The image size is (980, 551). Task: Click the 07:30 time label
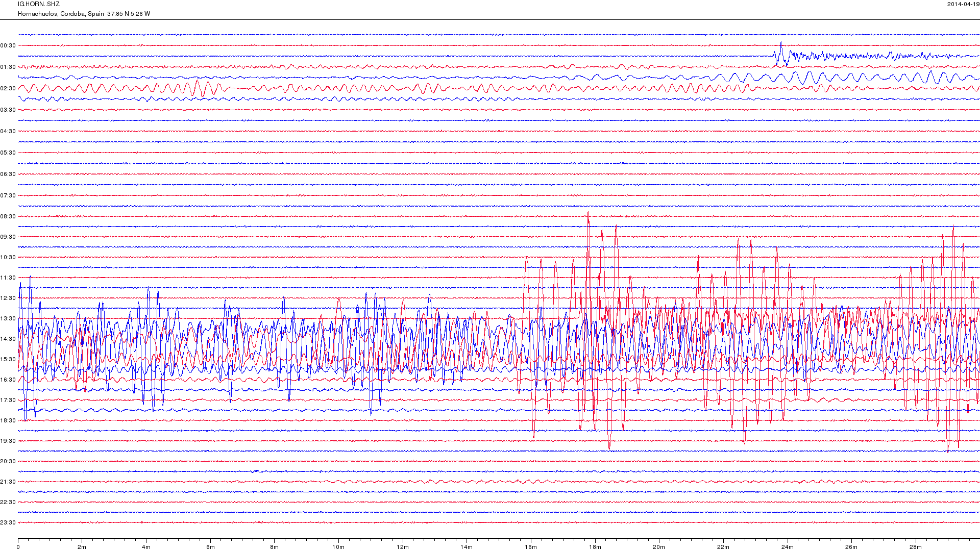(8, 195)
